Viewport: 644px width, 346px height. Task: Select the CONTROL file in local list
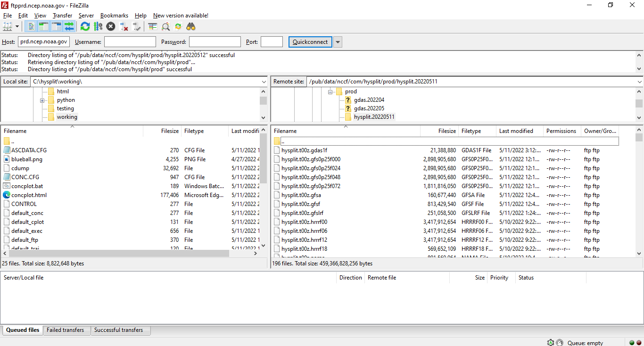(x=130, y=204)
